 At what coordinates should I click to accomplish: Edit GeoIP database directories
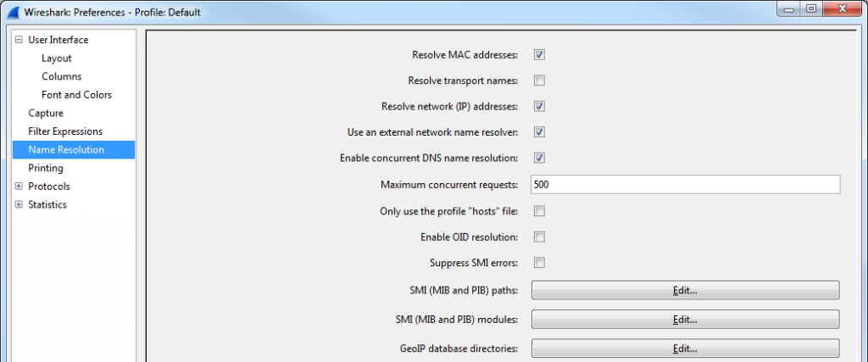coord(685,348)
